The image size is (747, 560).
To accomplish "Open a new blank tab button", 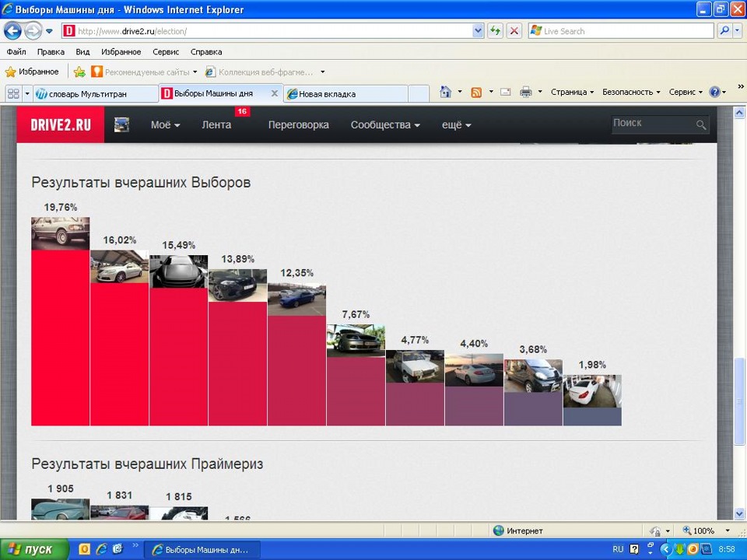I will click(419, 94).
